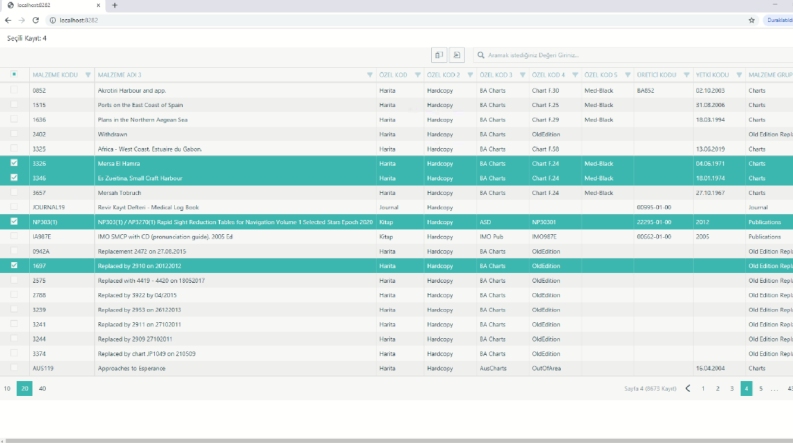Check the row 1515 Ports on East Coast

14,105
